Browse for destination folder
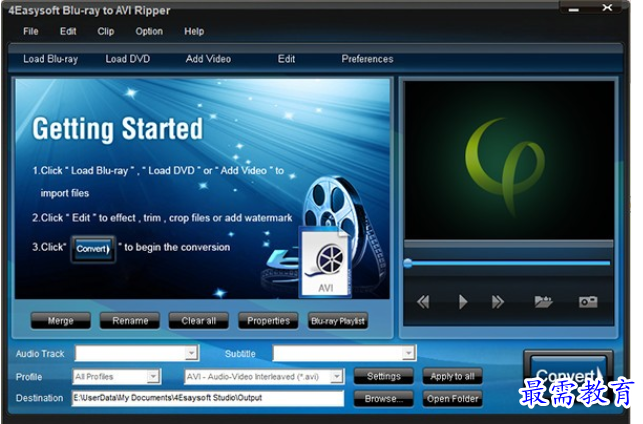 tap(384, 398)
